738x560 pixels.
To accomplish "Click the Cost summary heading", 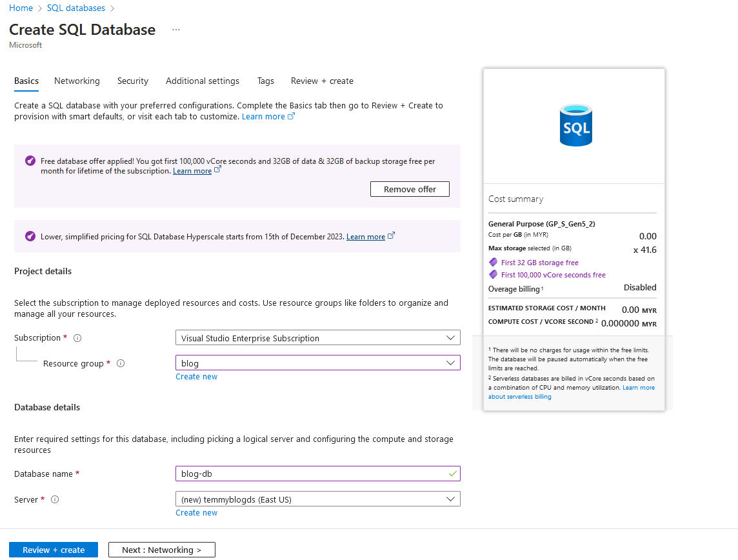I will (516, 199).
